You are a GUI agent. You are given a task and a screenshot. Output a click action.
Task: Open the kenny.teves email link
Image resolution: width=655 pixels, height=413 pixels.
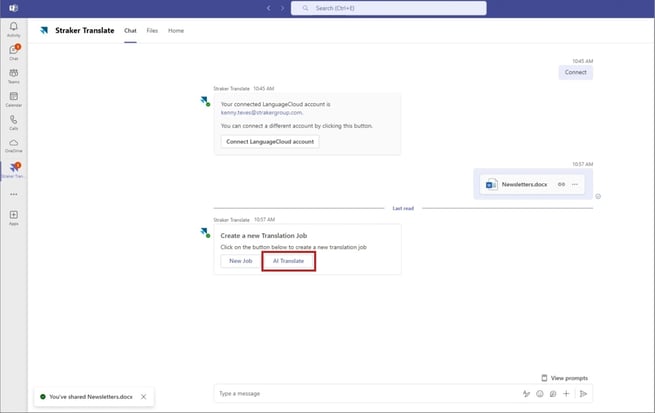point(261,113)
